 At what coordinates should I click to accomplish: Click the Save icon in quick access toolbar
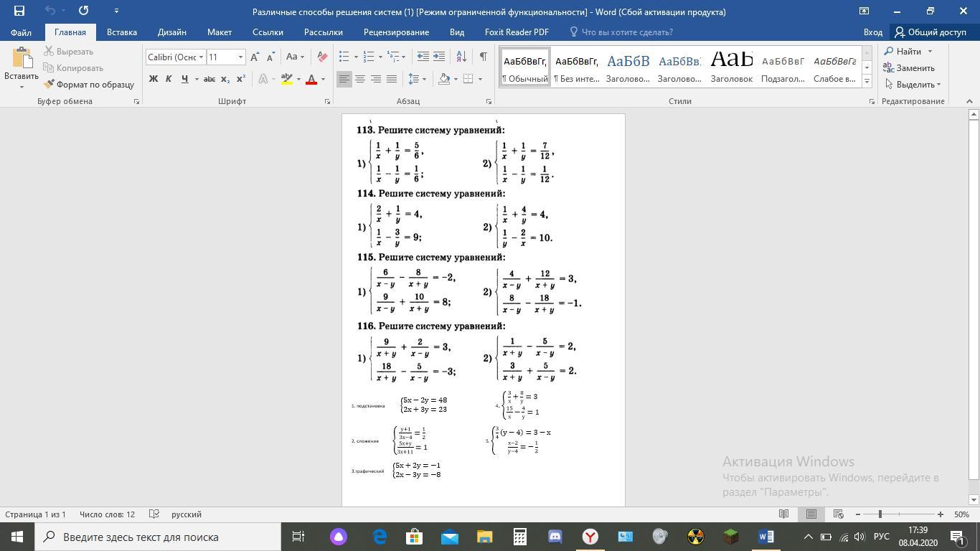click(19, 11)
